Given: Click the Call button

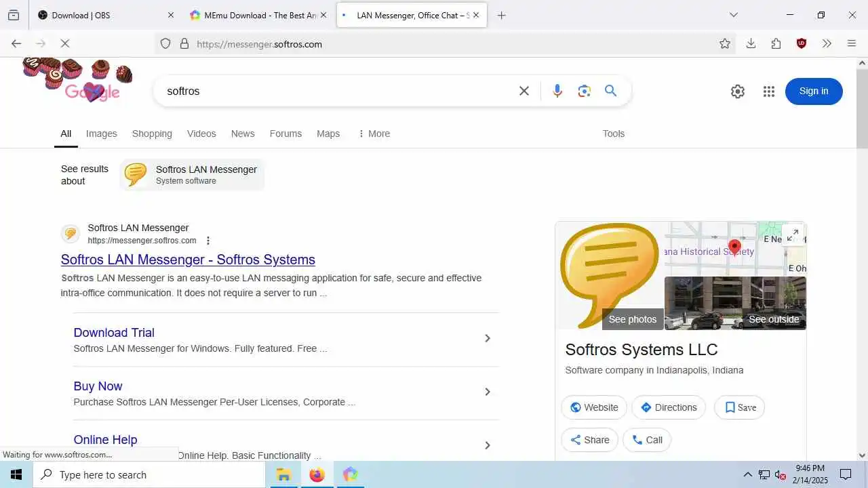Looking at the screenshot, I should coord(647,440).
